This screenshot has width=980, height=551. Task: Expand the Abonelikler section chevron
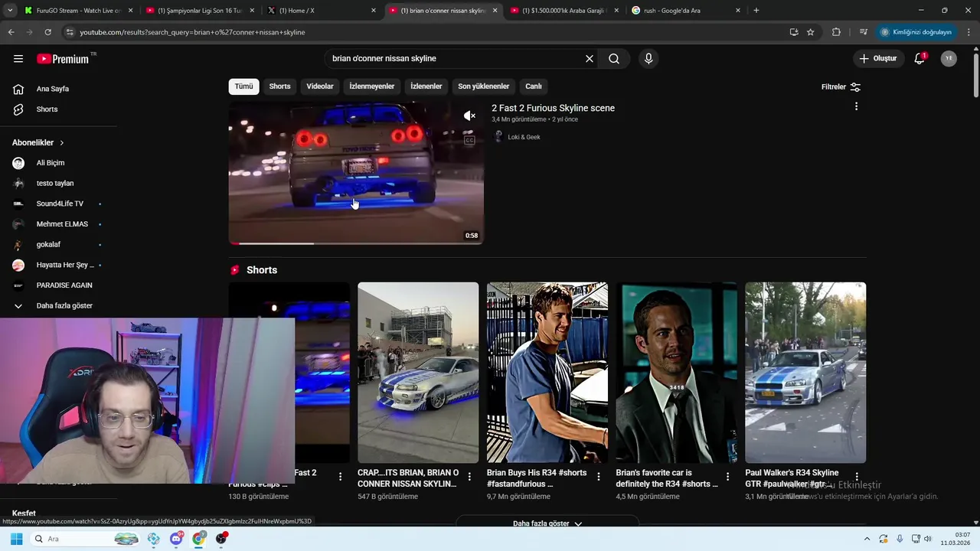62,143
